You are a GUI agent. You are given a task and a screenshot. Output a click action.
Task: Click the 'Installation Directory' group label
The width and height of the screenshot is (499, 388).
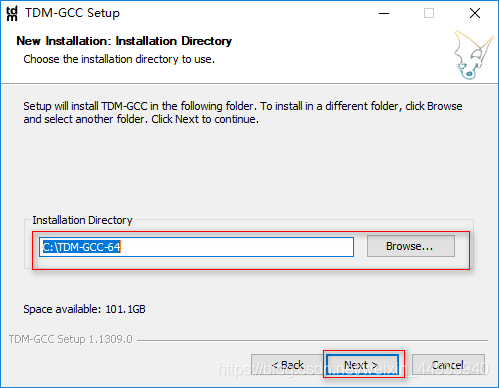click(x=82, y=220)
